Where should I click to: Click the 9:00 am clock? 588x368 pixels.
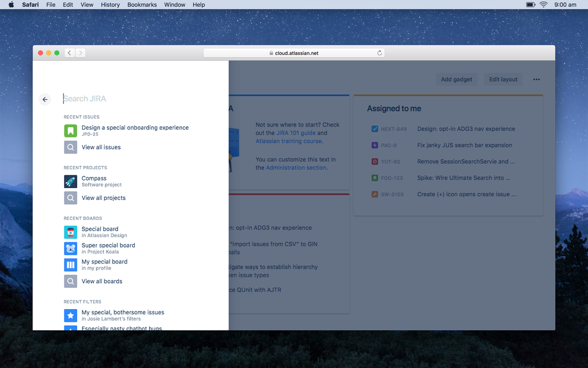click(x=565, y=5)
